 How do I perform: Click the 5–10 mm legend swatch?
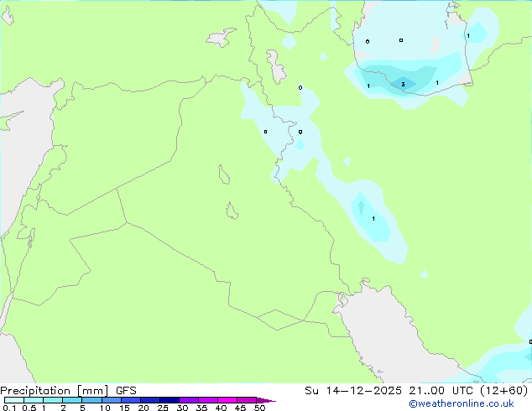[x=91, y=400]
